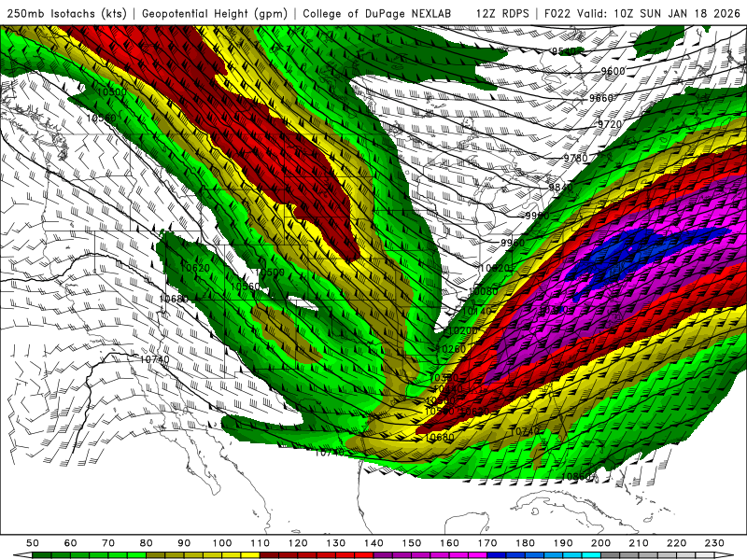Click the colorbar label "100"
Screen dimensions: 747x560
click(222, 543)
